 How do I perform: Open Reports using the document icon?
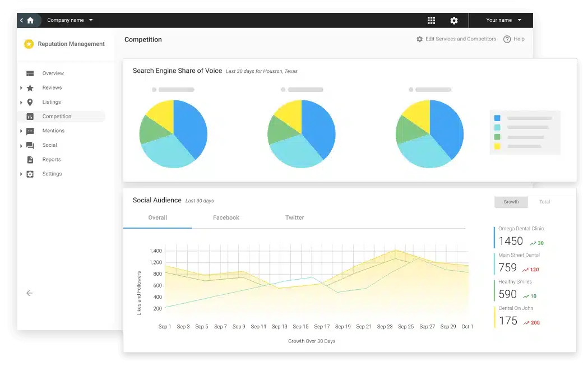tap(30, 159)
